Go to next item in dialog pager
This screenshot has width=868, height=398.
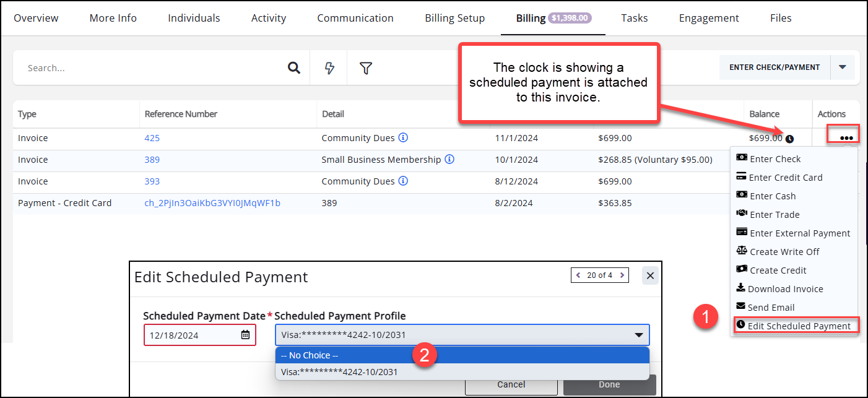click(622, 275)
